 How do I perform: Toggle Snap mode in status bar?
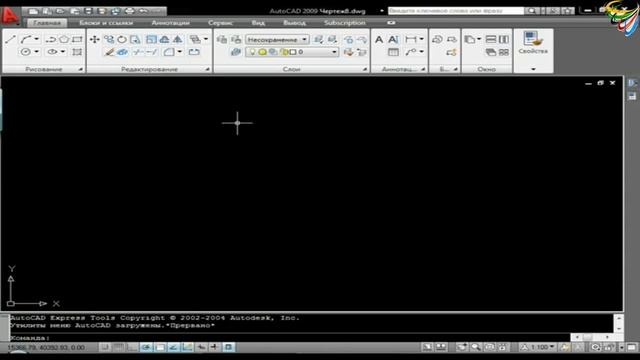coord(104,347)
